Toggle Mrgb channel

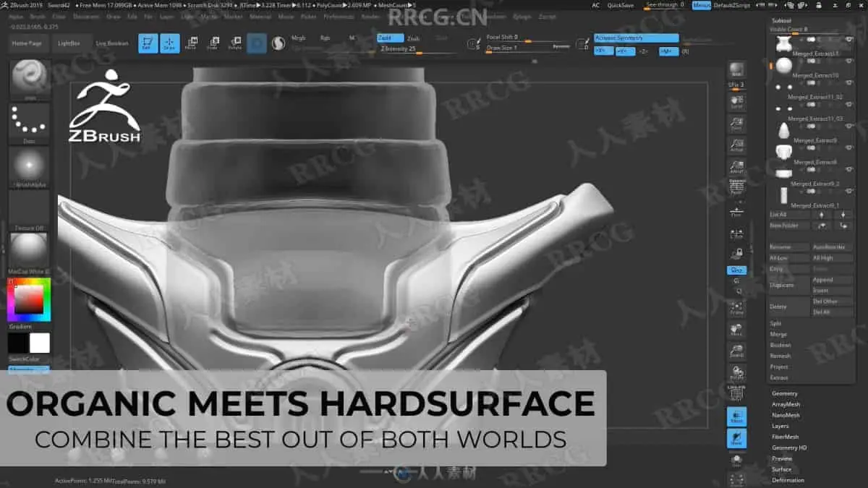(x=298, y=38)
